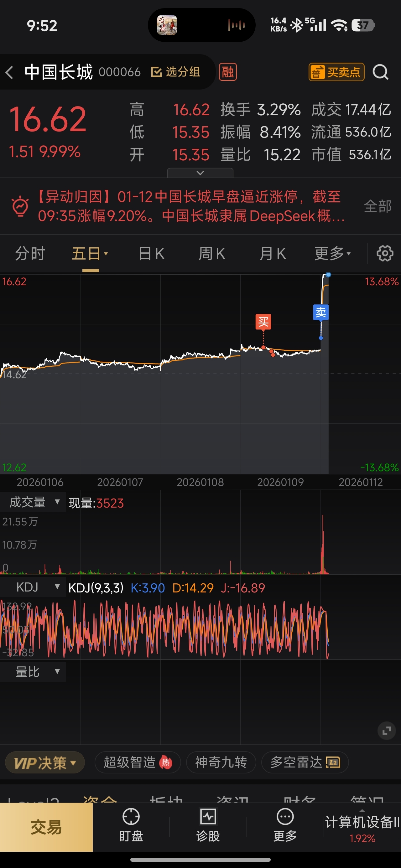This screenshot has width=401, height=868.
Task: Select 多空雷达 indicator chip
Action: (305, 762)
